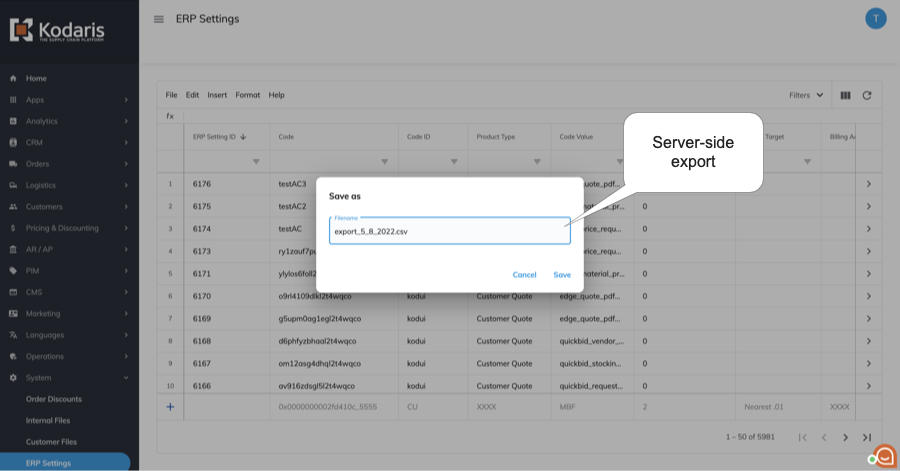Image resolution: width=900 pixels, height=471 pixels.
Task: Open the Code column filter icon
Action: [x=385, y=162]
